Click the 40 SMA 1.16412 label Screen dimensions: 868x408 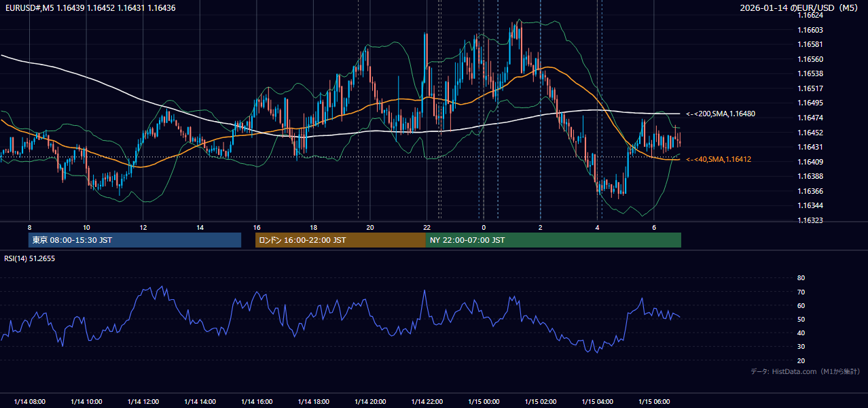coord(719,159)
